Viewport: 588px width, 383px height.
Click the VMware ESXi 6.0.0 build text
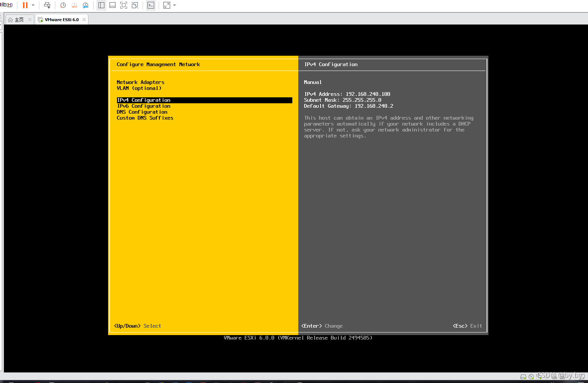(298, 338)
